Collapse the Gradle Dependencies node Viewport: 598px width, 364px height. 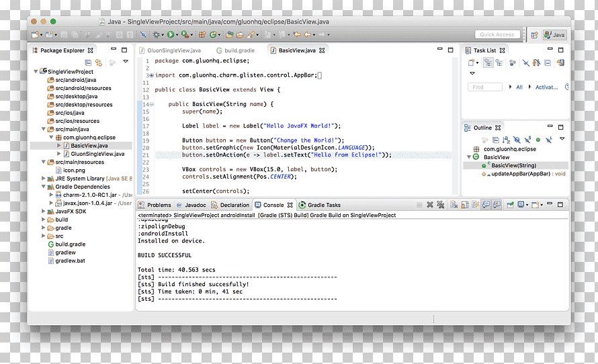[x=44, y=187]
